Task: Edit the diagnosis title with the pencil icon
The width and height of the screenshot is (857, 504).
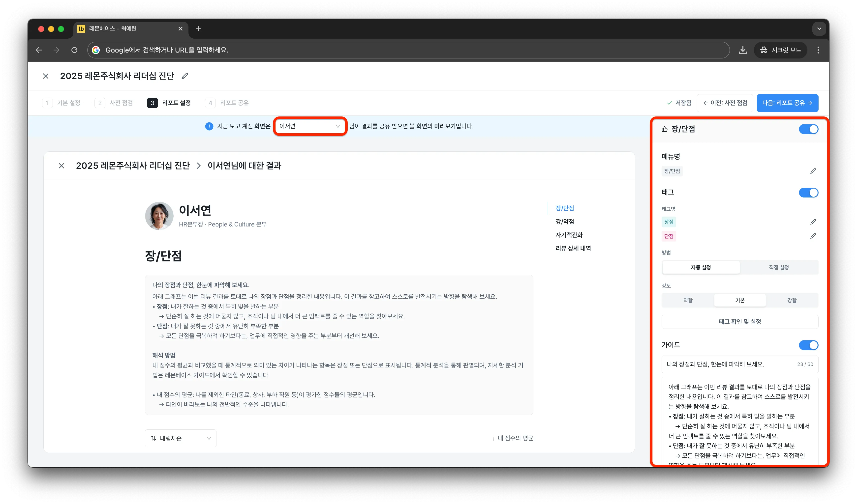Action: click(185, 76)
